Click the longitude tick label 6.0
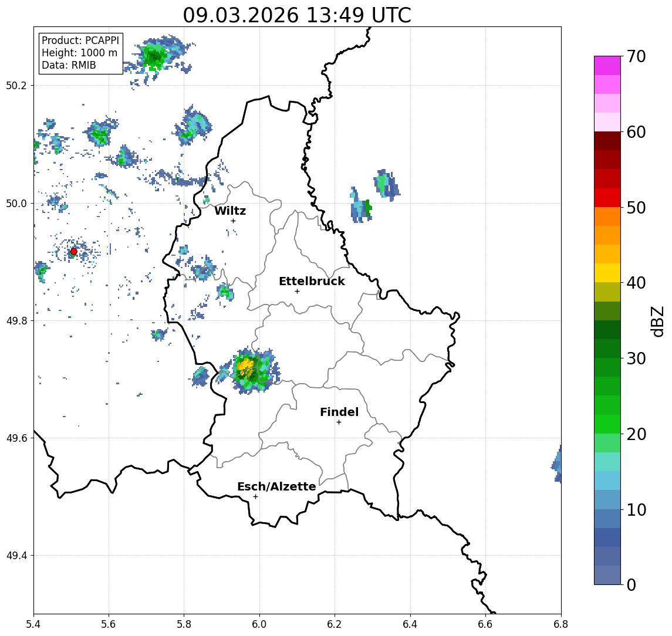 [259, 624]
